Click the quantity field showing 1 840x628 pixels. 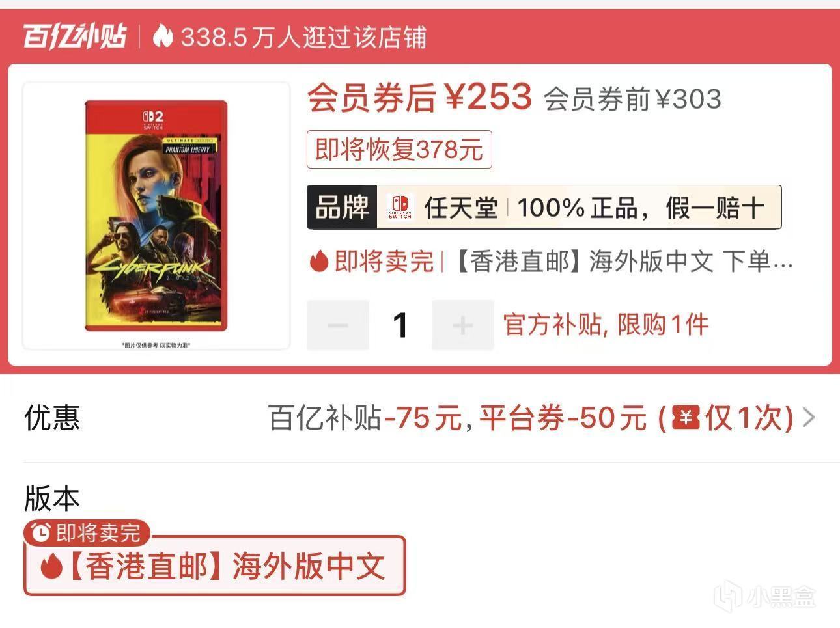pyautogui.click(x=400, y=325)
